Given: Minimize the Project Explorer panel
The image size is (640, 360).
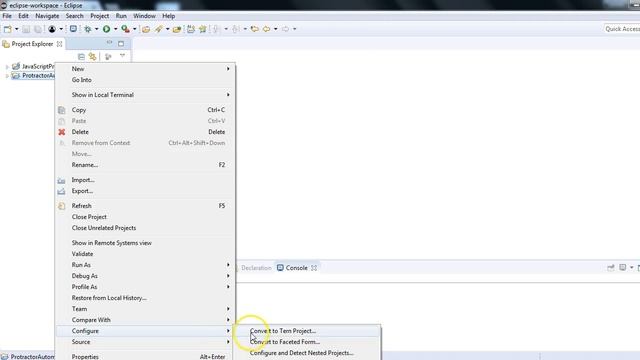Looking at the screenshot, I should point(109,42).
